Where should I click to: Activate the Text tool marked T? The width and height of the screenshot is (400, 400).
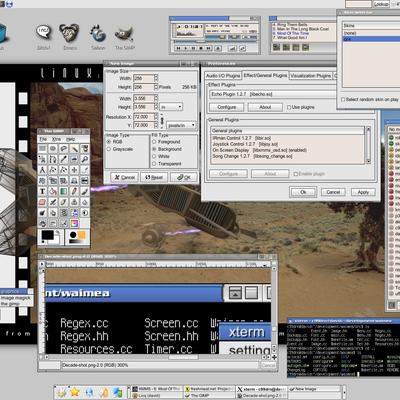point(42,192)
